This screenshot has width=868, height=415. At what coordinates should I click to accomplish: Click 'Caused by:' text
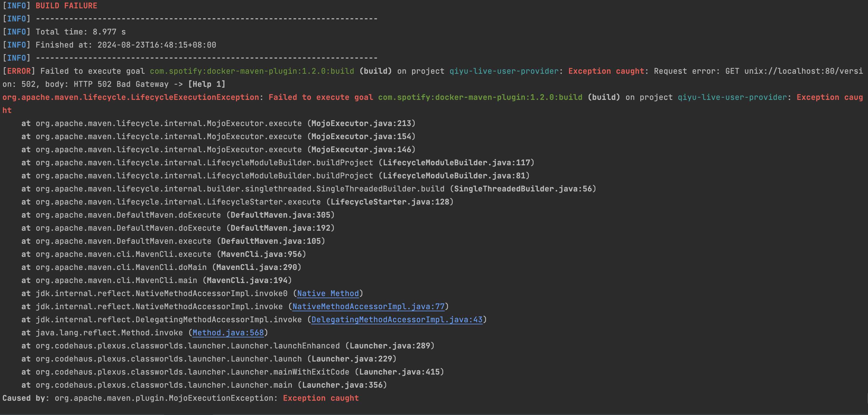tap(26, 398)
